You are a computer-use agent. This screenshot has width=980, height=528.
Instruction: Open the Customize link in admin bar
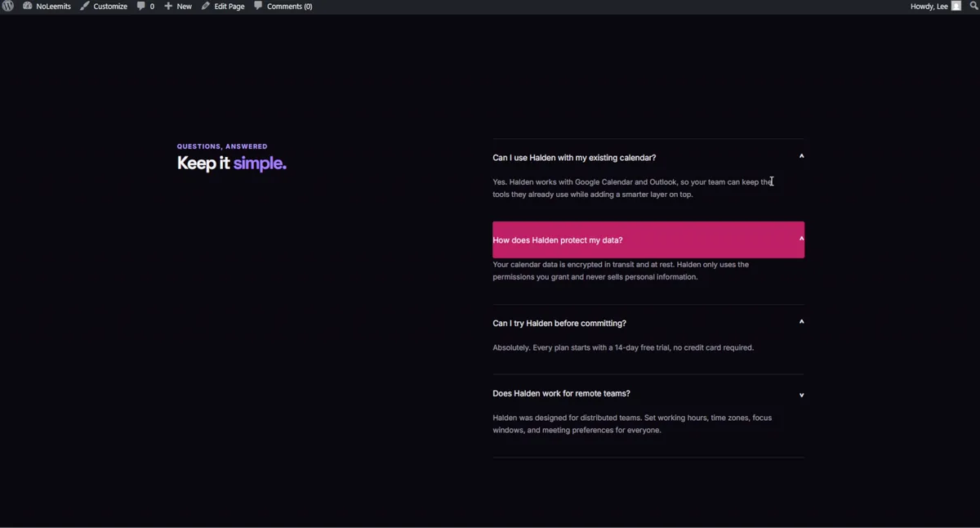tap(104, 6)
